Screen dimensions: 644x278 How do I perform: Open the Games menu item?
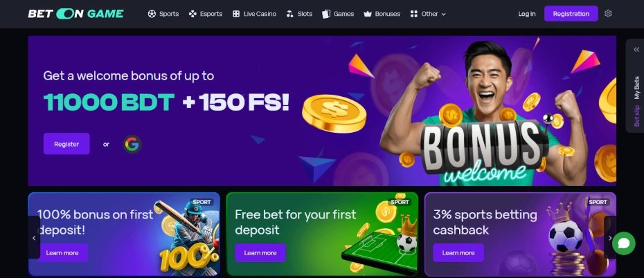click(338, 14)
